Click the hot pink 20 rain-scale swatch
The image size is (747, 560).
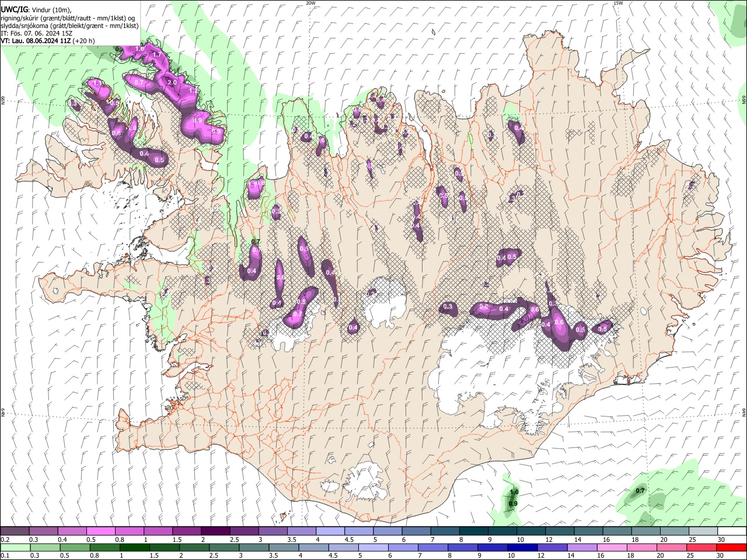click(x=671, y=547)
